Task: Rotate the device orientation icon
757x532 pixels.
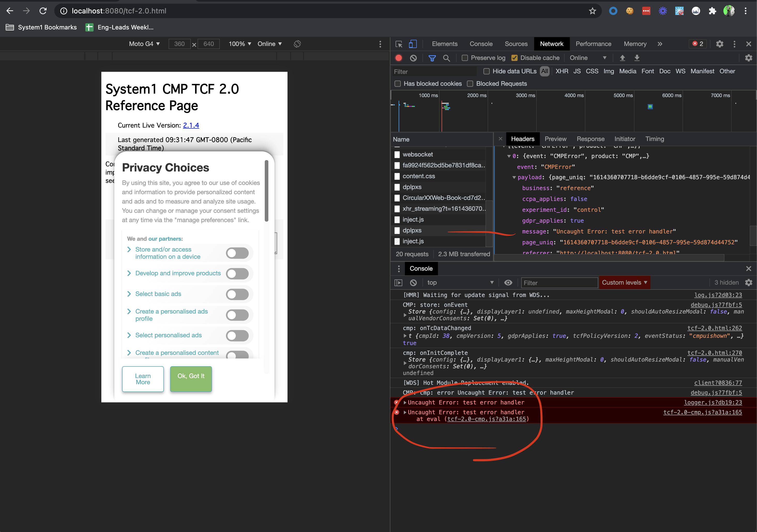Action: (297, 44)
